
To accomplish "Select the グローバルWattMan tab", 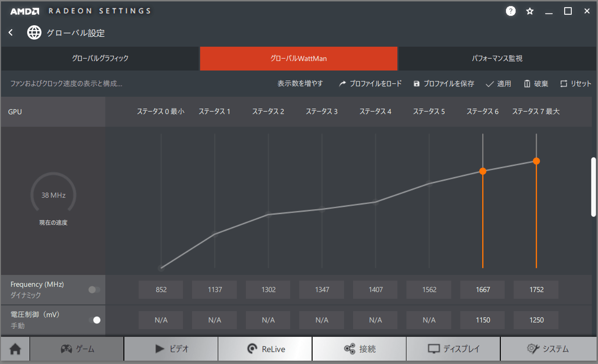I will (x=299, y=59).
